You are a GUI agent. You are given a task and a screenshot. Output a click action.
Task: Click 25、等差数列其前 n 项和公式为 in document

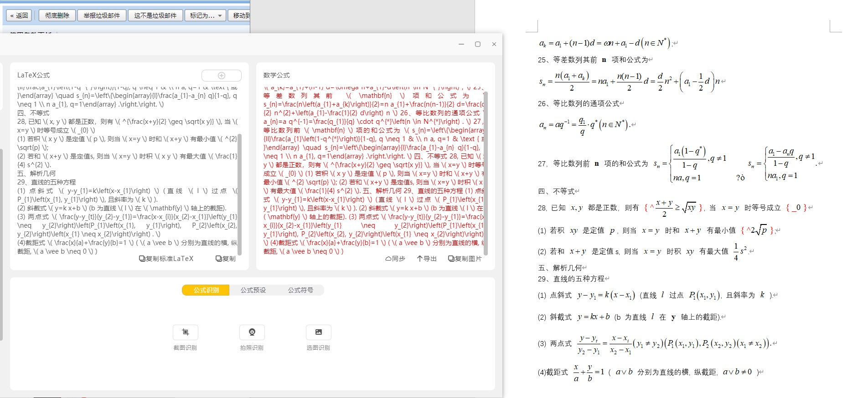pyautogui.click(x=593, y=60)
